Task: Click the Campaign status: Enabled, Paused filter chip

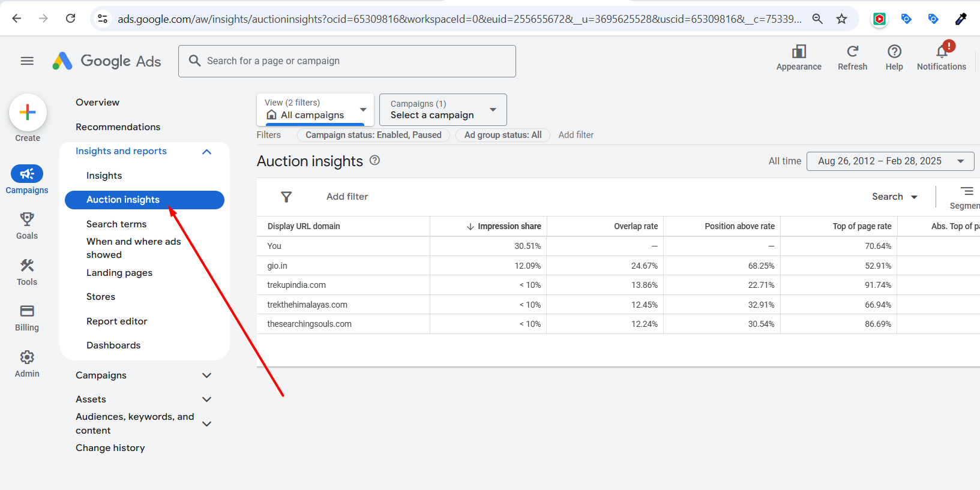Action: click(x=373, y=135)
